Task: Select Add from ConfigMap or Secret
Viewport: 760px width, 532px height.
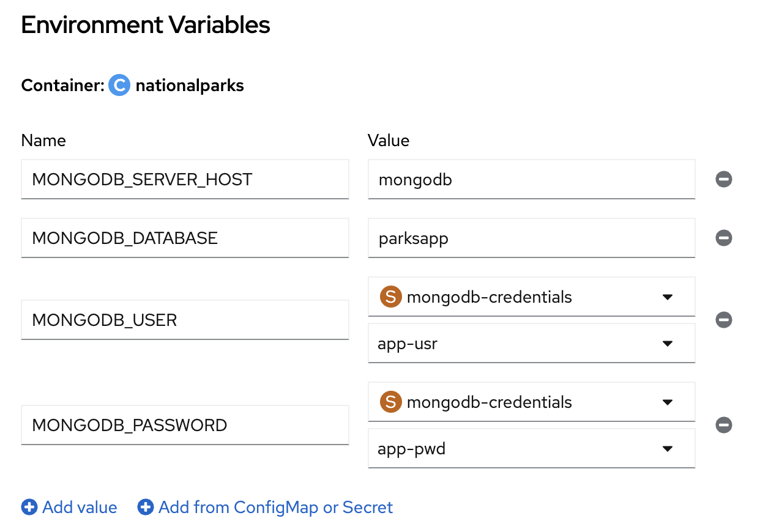Action: point(275,508)
